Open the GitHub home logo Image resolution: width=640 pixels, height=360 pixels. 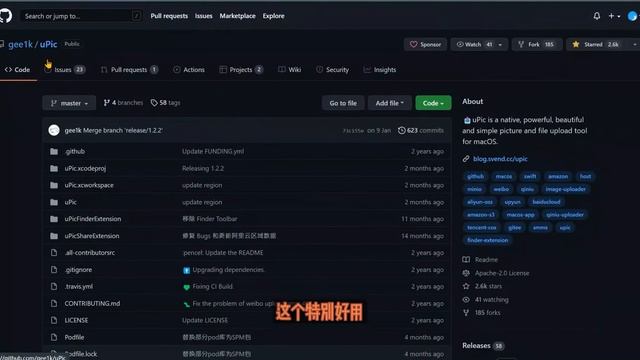tap(5, 16)
